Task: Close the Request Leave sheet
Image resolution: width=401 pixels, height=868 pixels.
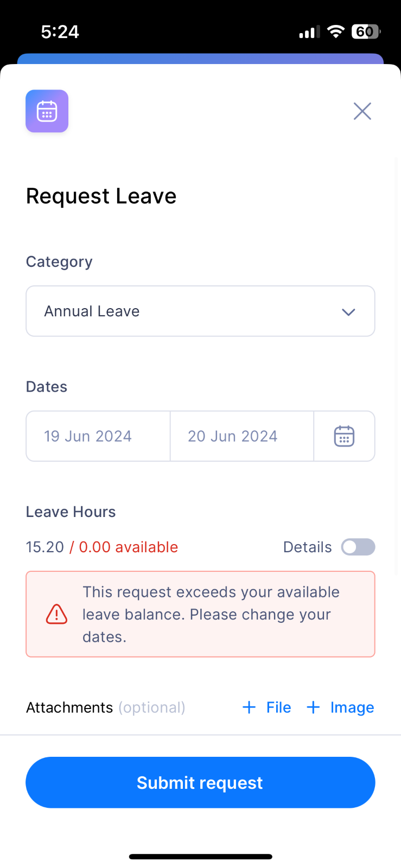Action: [x=362, y=111]
